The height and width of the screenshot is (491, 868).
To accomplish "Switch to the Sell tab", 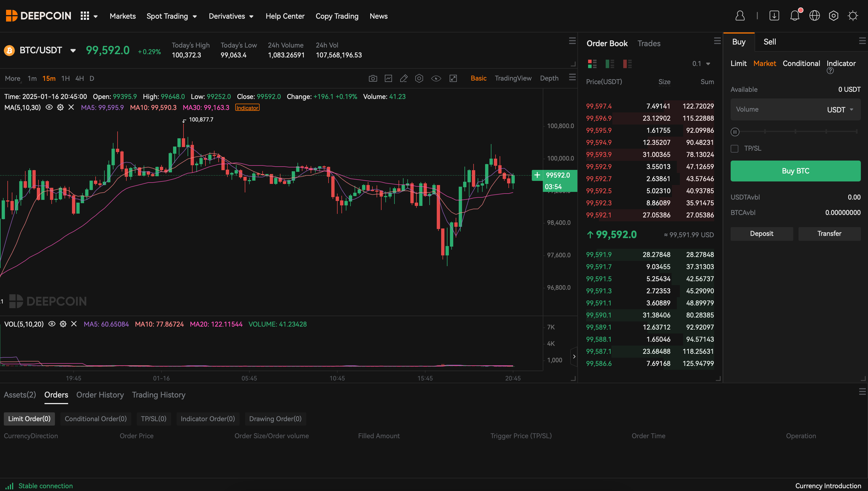I will tap(770, 42).
